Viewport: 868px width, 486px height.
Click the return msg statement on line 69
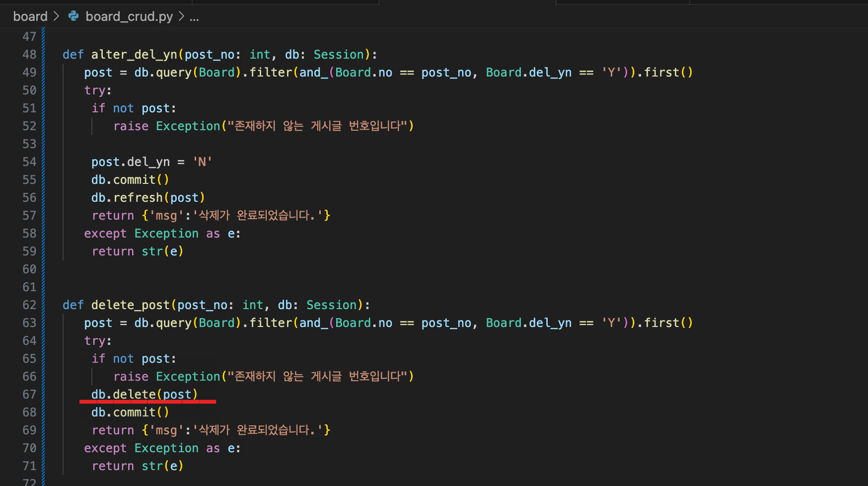click(x=211, y=430)
